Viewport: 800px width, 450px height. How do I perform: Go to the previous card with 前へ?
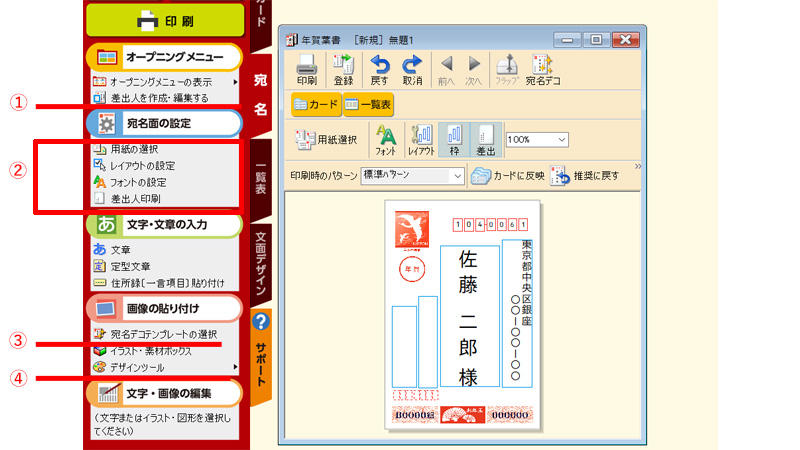[x=446, y=70]
